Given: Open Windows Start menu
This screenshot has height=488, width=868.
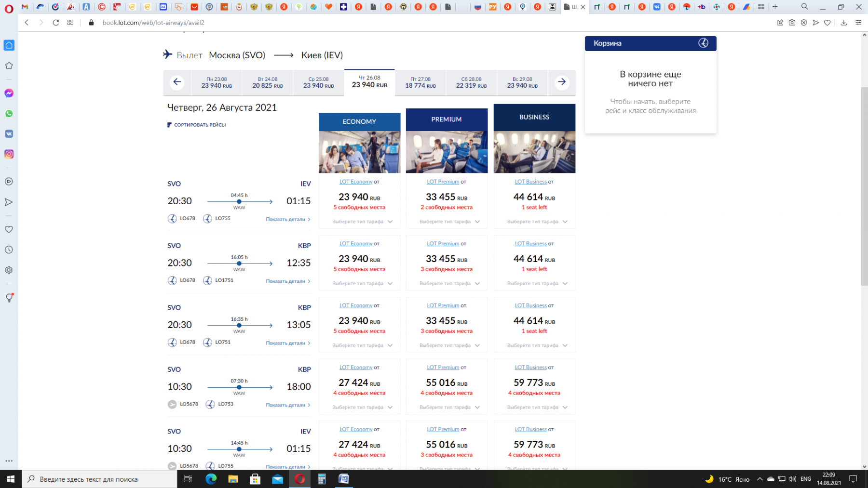Looking at the screenshot, I should pyautogui.click(x=11, y=479).
